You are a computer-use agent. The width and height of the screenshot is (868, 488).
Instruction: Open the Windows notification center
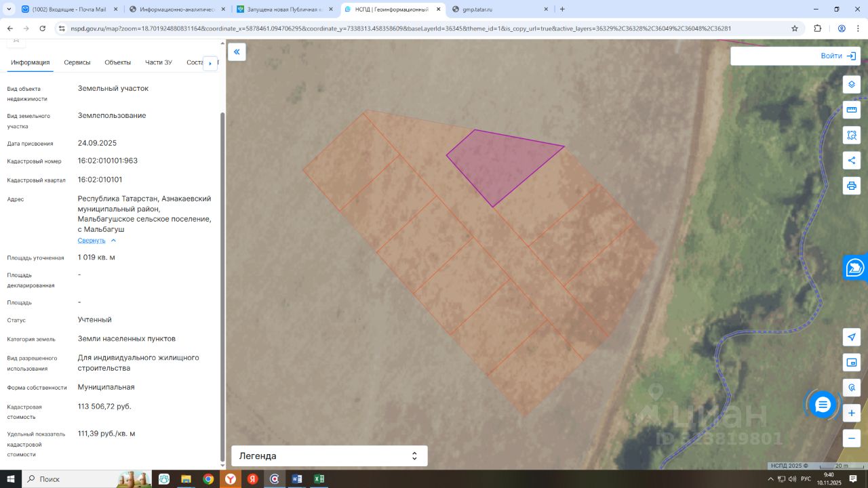tap(853, 479)
